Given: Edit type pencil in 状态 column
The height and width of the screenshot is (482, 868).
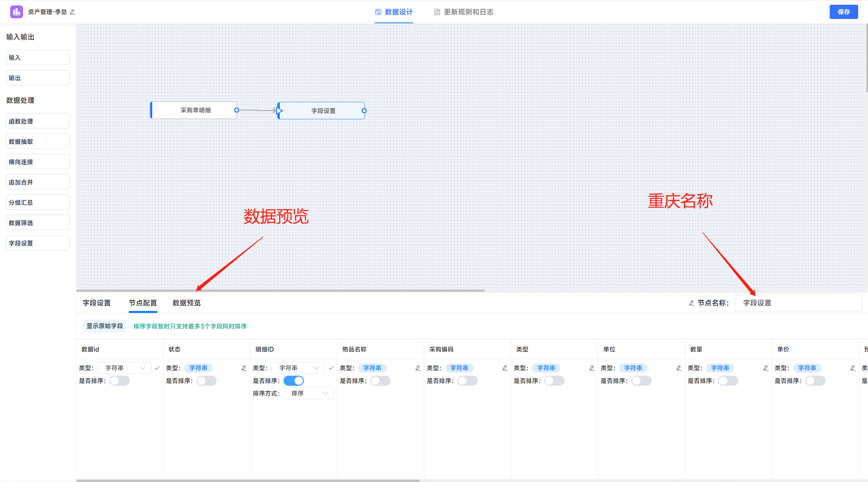Looking at the screenshot, I should point(244,368).
